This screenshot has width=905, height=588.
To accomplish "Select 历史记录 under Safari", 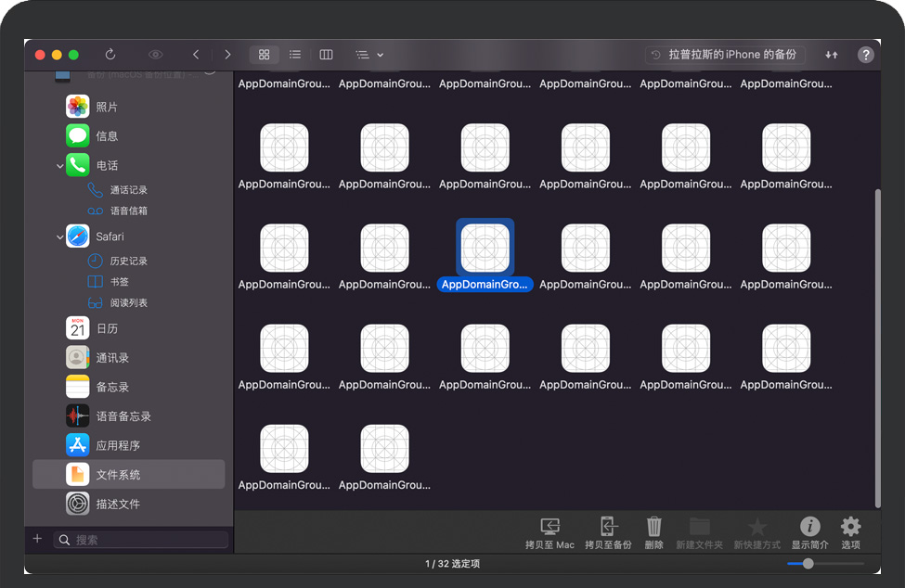I will pos(128,262).
